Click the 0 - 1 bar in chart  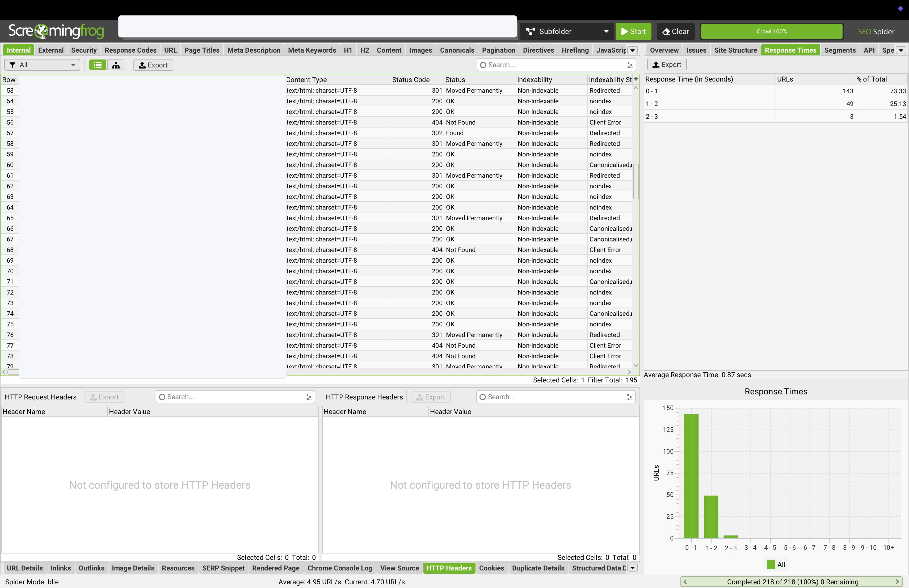pyautogui.click(x=691, y=476)
